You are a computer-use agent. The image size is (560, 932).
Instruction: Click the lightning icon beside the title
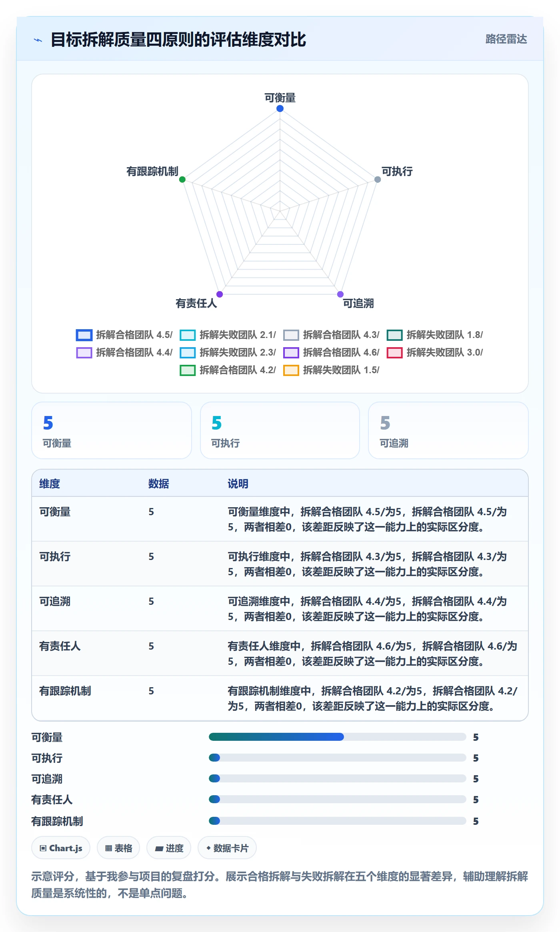(x=38, y=40)
